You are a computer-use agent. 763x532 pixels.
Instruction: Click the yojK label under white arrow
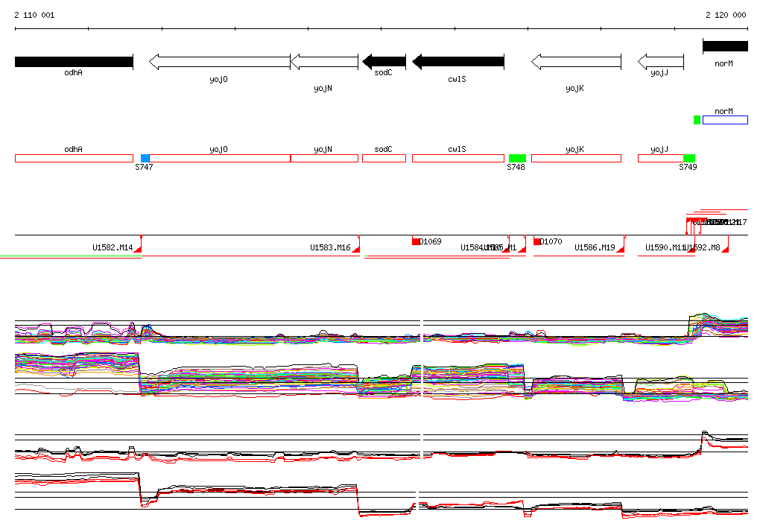click(x=574, y=88)
